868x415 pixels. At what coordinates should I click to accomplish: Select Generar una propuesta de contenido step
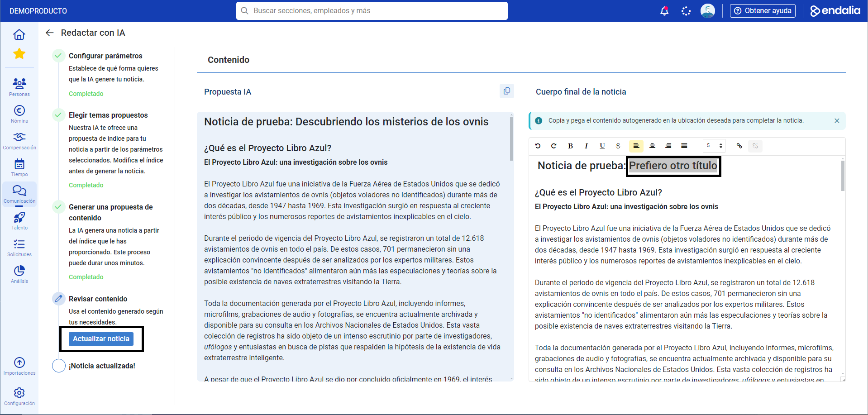coord(111,212)
